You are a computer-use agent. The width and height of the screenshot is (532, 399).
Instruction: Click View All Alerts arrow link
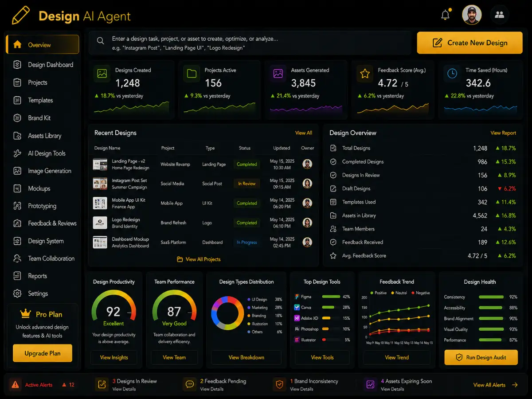[x=495, y=385]
